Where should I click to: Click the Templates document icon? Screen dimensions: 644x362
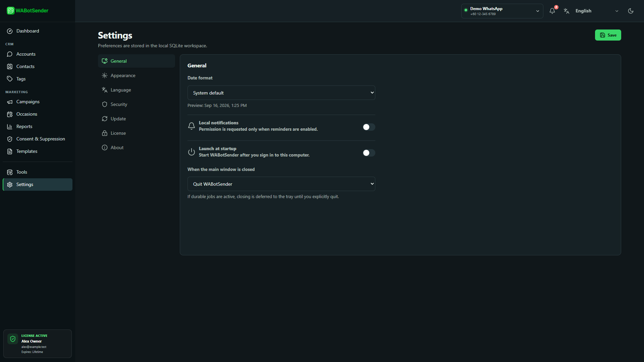10,151
